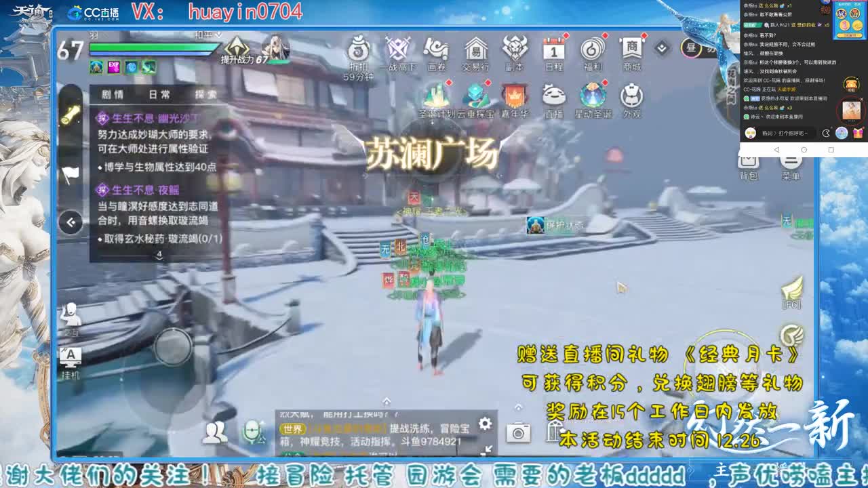This screenshot has height=488, width=868.
Task: Open the friends icon beside chat
Action: 215,432
